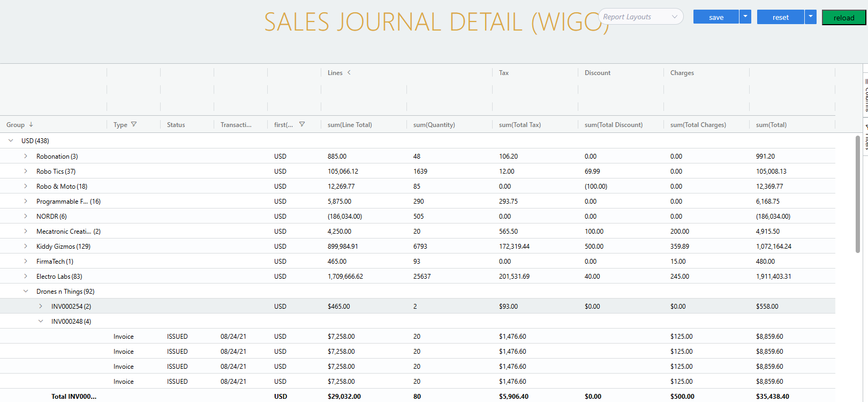Collapse invoice INV000248 (4)
The image size is (868, 402).
[x=41, y=321]
